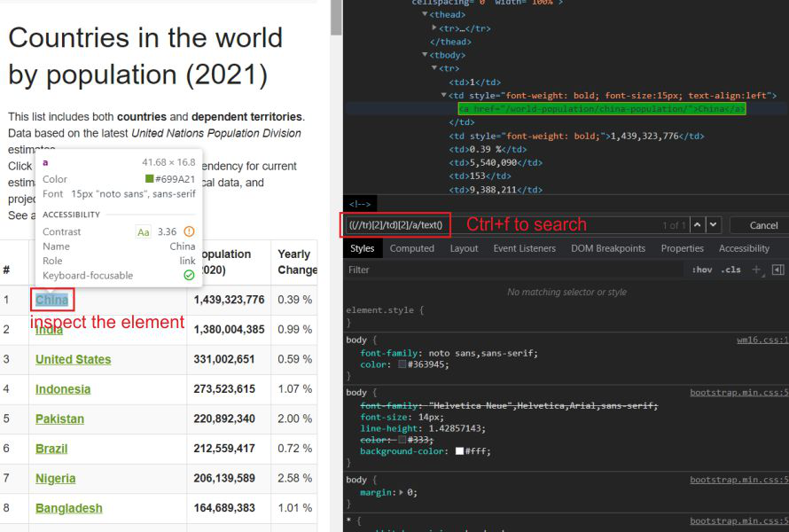This screenshot has height=532, width=789.
Task: Open bootstrap.min.css link beside body margin rule
Action: tap(739, 480)
